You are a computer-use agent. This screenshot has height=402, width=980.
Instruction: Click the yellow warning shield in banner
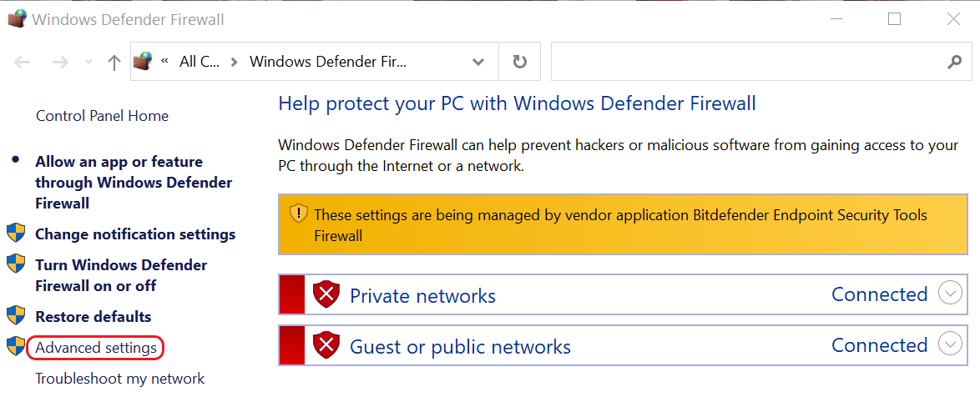click(x=299, y=214)
